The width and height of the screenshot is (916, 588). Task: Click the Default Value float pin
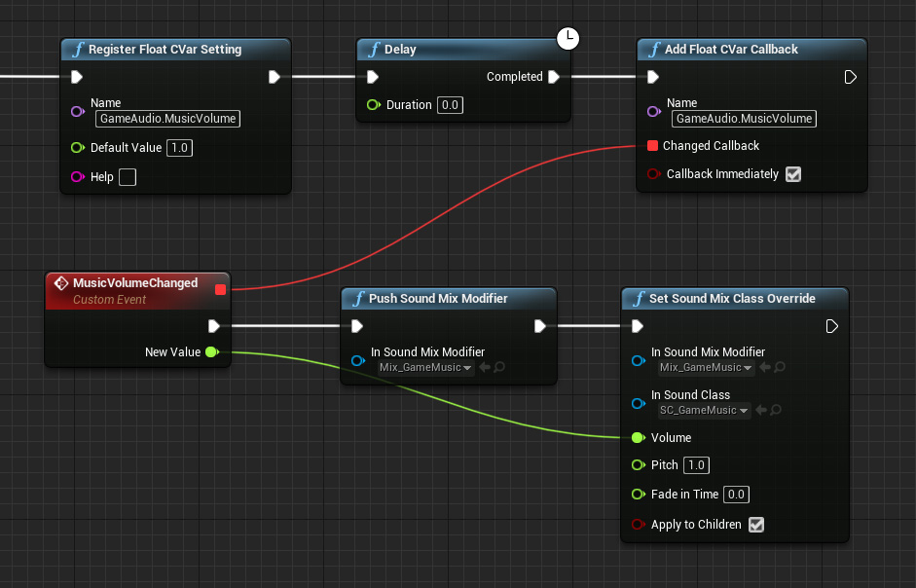(x=78, y=148)
